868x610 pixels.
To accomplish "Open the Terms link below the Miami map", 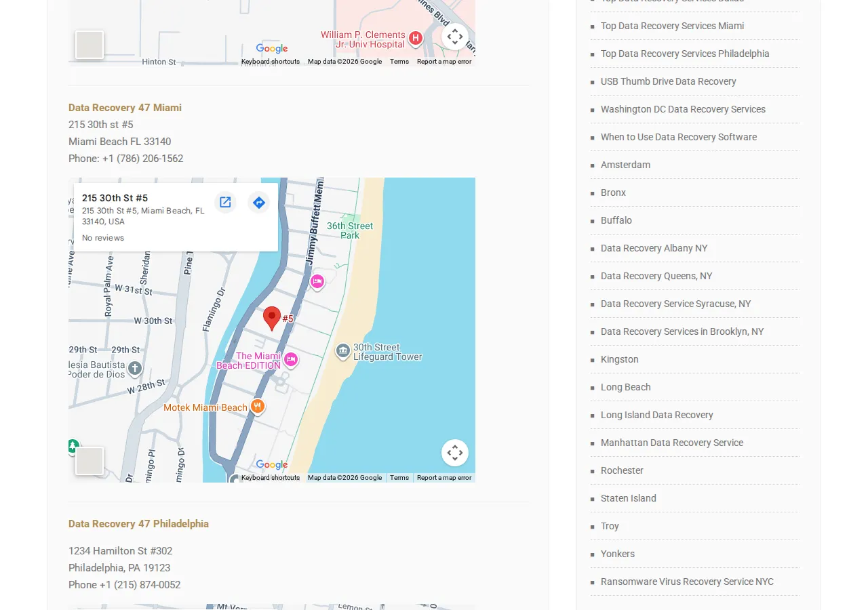I will click(399, 477).
